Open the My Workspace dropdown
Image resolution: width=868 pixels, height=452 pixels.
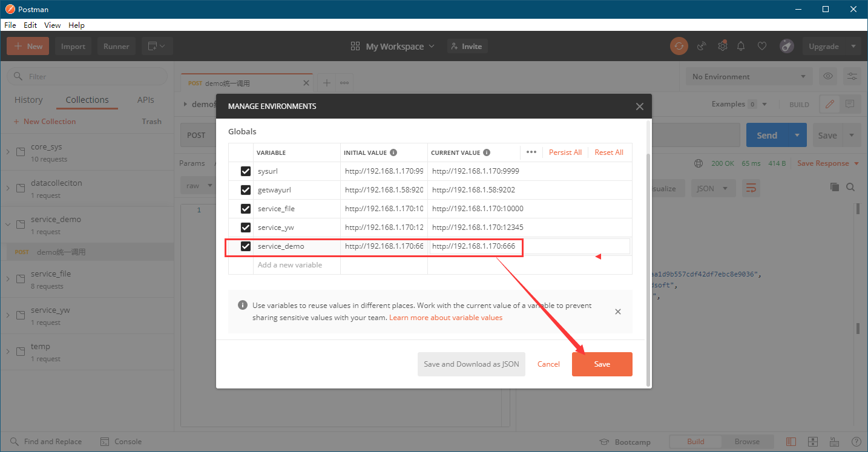pyautogui.click(x=392, y=46)
